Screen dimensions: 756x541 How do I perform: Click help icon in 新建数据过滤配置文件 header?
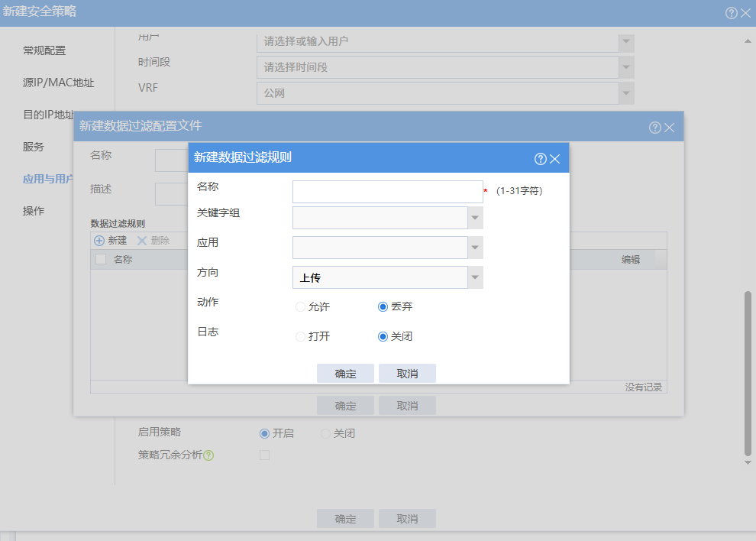tap(655, 128)
